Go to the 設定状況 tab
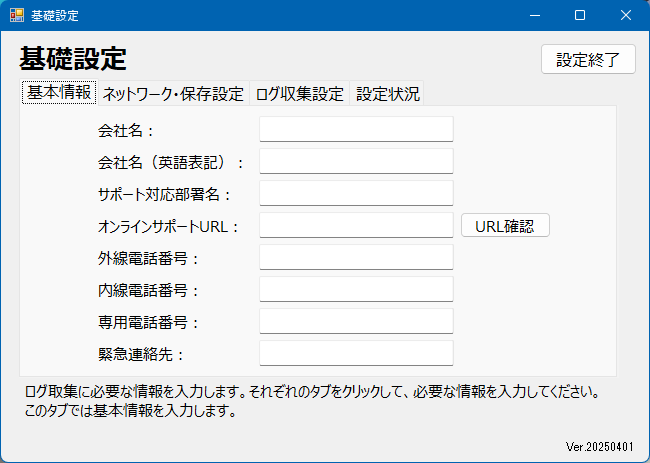650x463 pixels. 387,94
